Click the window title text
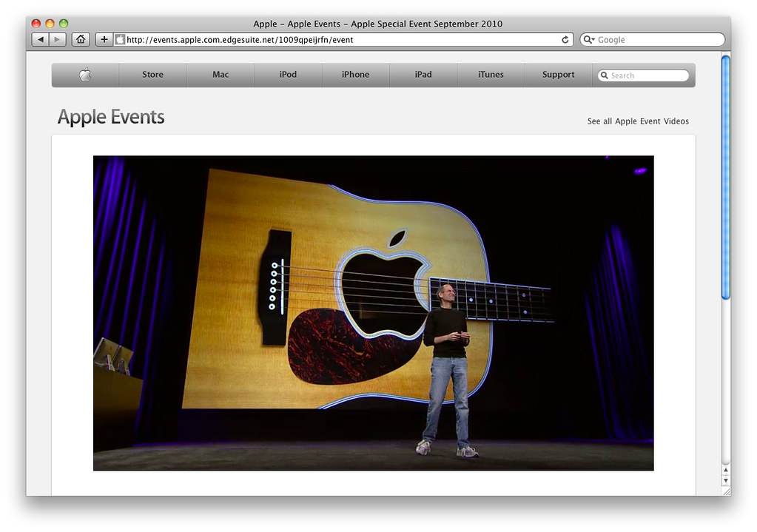757x532 pixels. pos(377,24)
